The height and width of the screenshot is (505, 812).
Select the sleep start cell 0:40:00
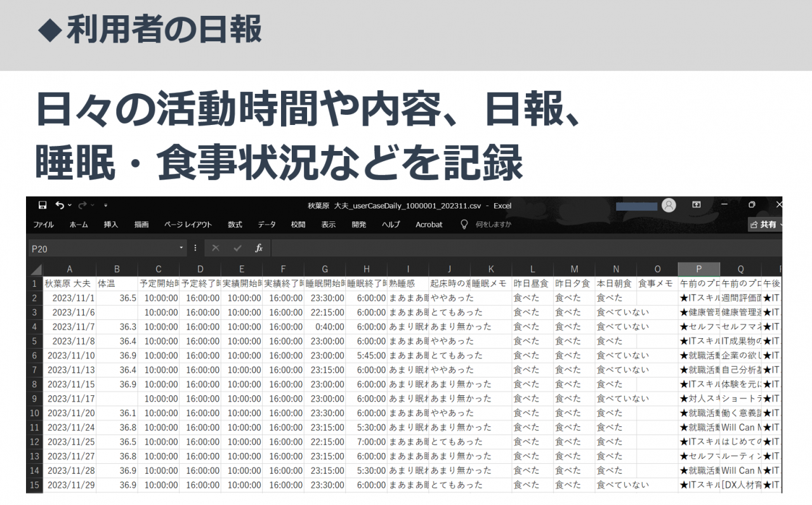click(325, 327)
